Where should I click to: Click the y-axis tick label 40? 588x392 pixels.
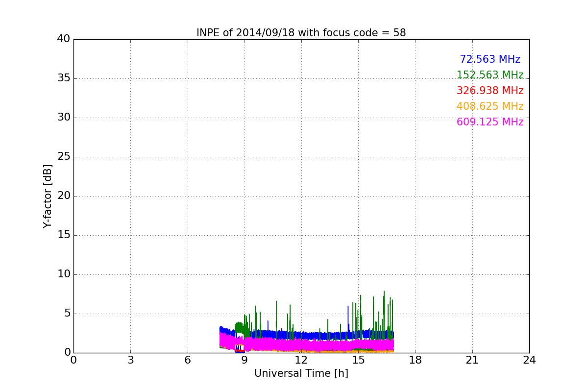click(64, 39)
